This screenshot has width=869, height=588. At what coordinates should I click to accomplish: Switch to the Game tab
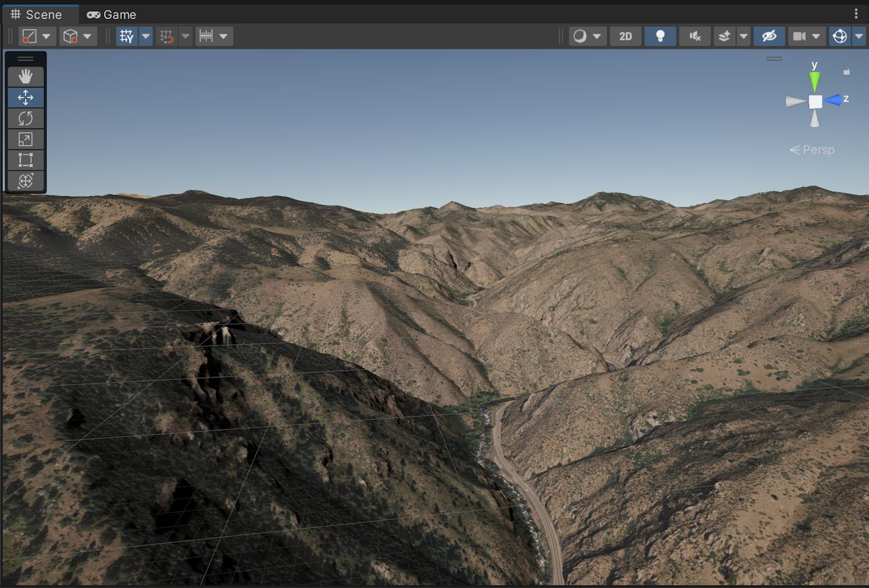tap(111, 14)
